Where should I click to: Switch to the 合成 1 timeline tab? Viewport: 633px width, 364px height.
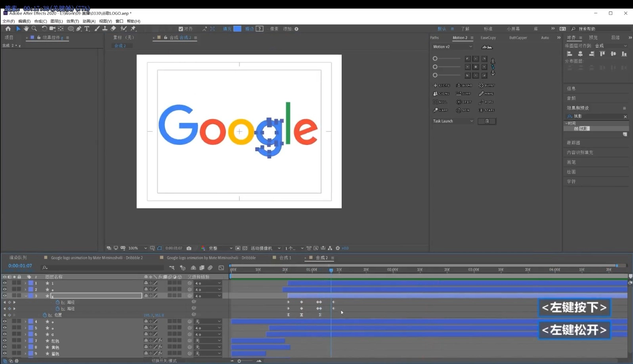coord(285,258)
